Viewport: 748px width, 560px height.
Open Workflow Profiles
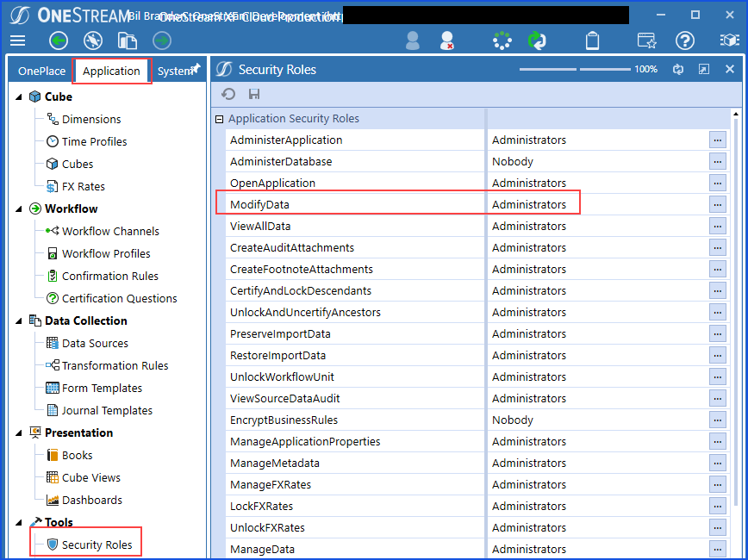98,254
